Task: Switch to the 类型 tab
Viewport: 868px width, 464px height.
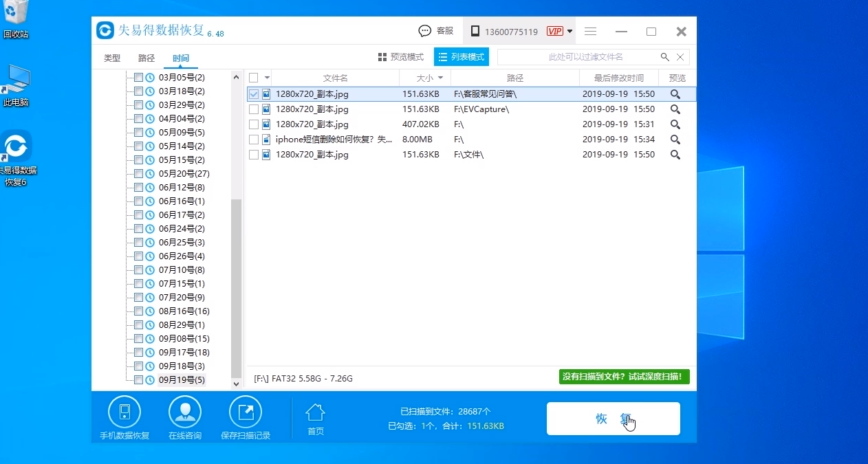Action: click(x=112, y=58)
